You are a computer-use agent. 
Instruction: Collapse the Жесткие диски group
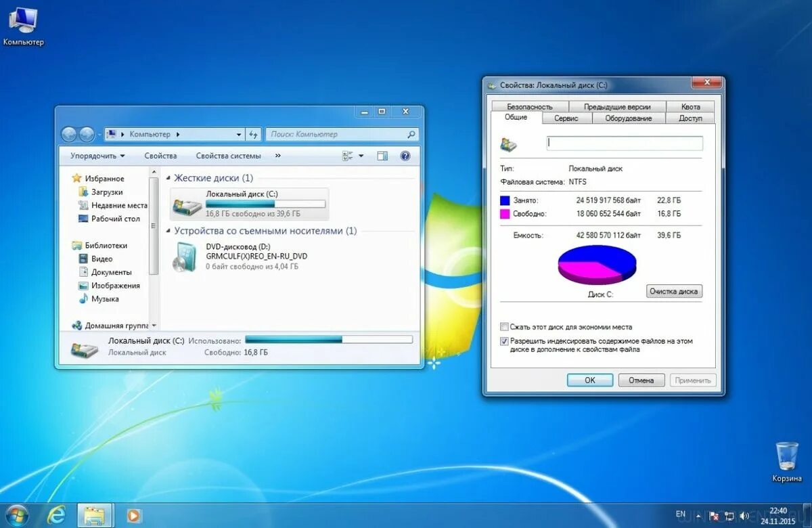point(168,179)
